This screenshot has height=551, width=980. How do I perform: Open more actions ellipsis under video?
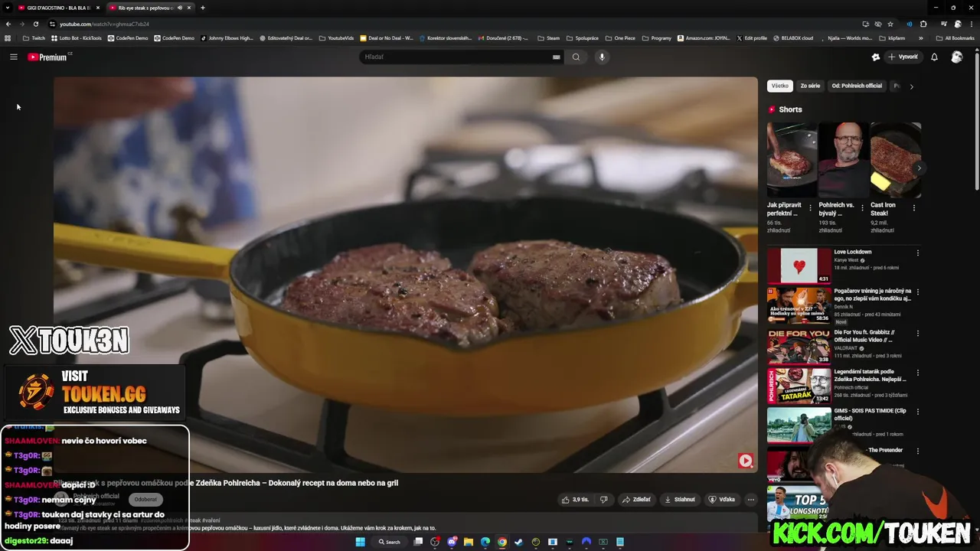(x=751, y=500)
